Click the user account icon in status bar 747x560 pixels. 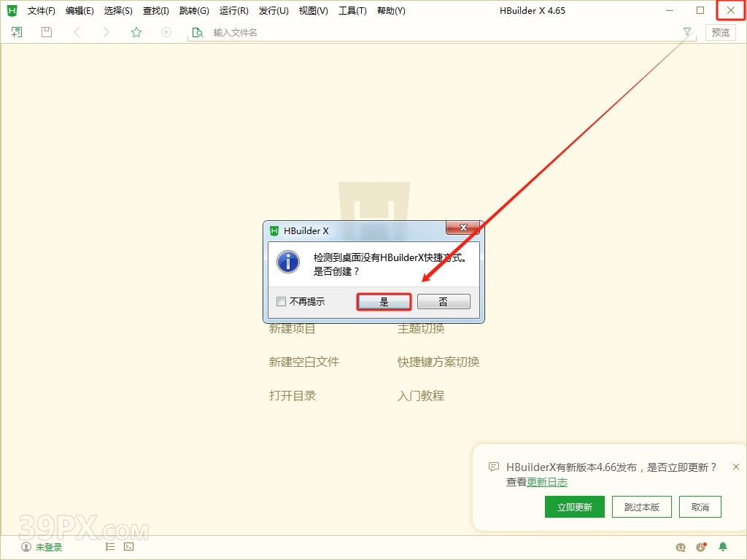click(x=26, y=547)
